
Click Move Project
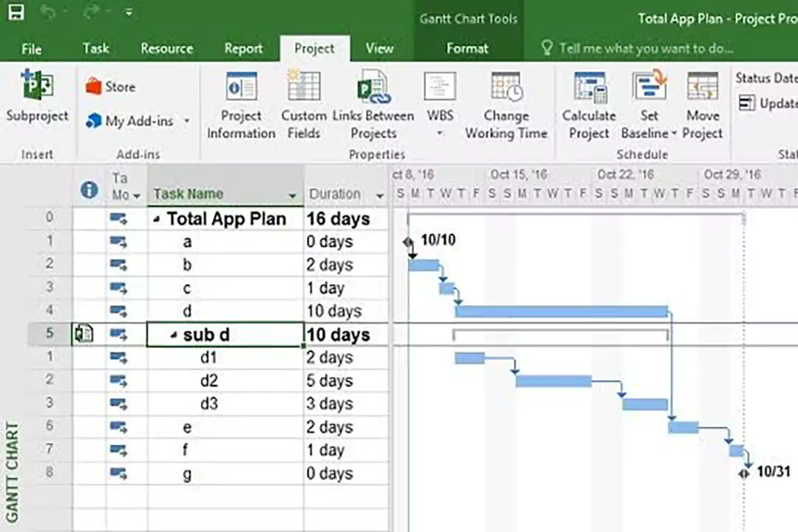point(703,106)
